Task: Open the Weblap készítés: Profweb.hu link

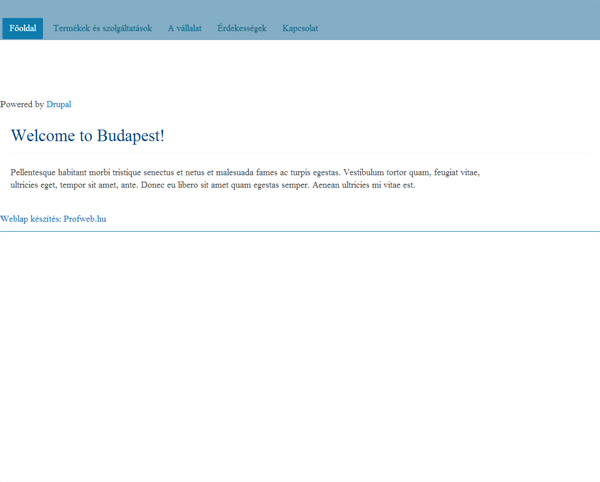Action: tap(53, 219)
